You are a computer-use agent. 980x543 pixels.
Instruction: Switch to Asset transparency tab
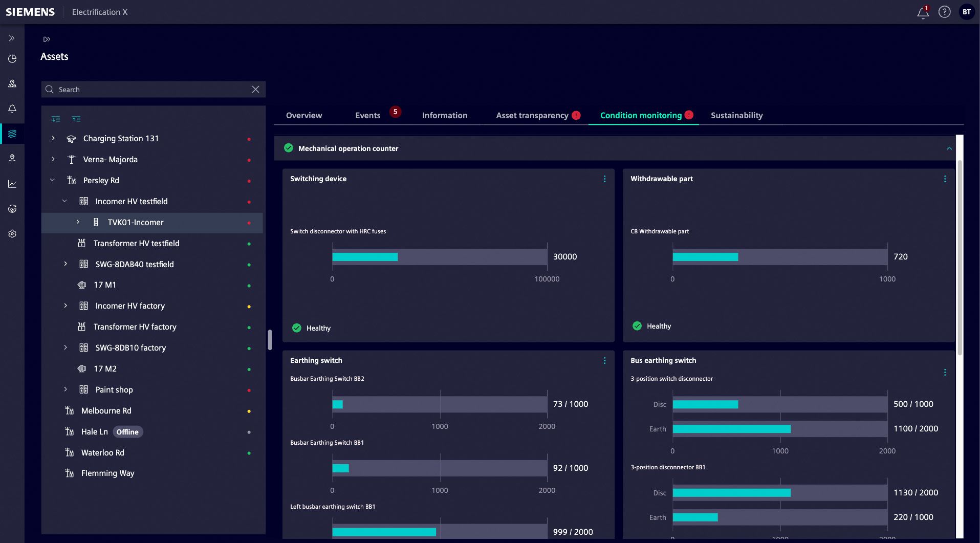click(x=532, y=115)
